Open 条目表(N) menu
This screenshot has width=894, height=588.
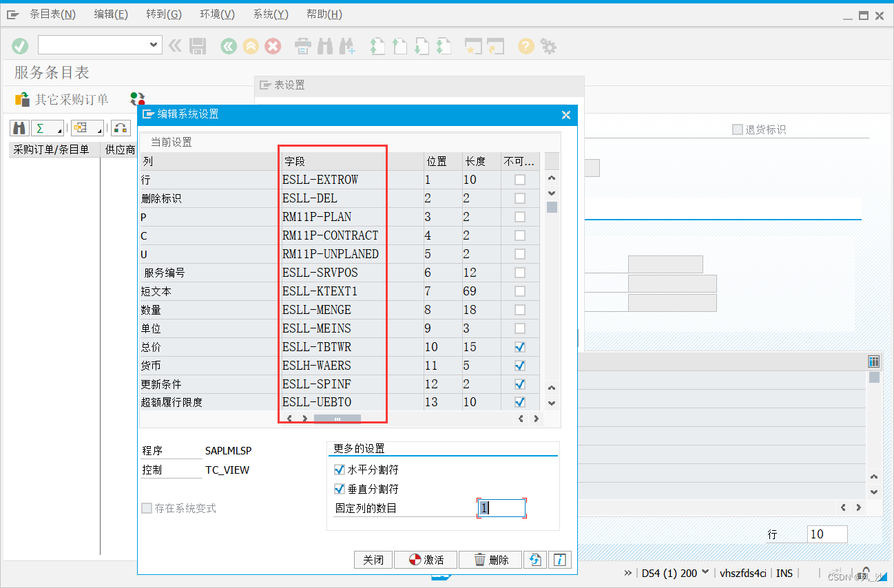52,14
